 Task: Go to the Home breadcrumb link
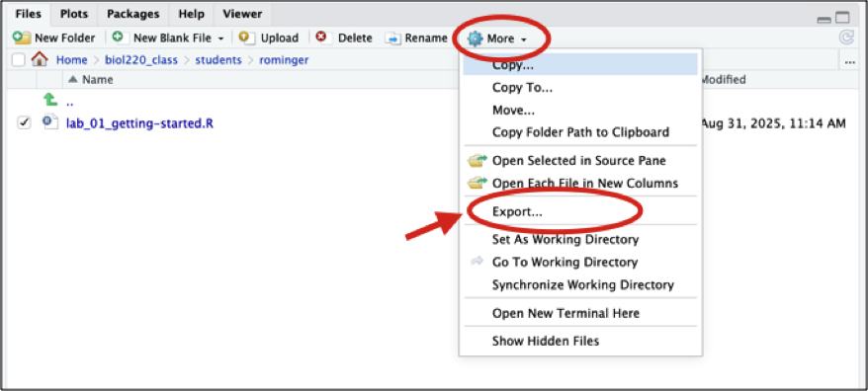coord(71,59)
